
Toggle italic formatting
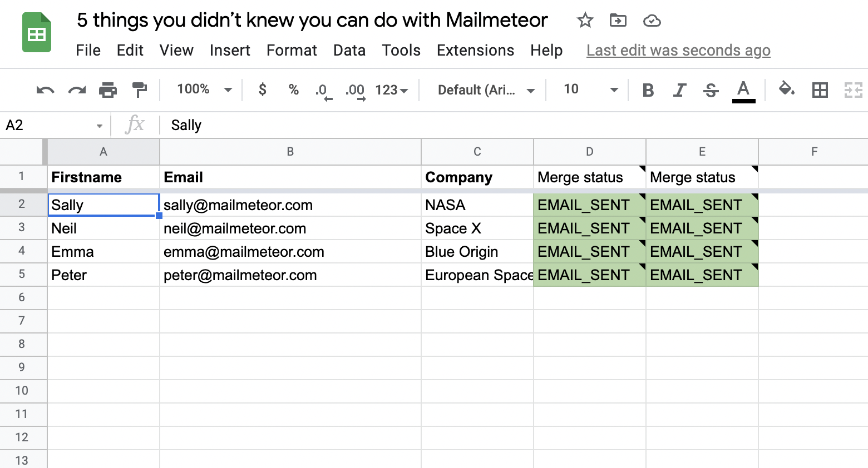[679, 90]
